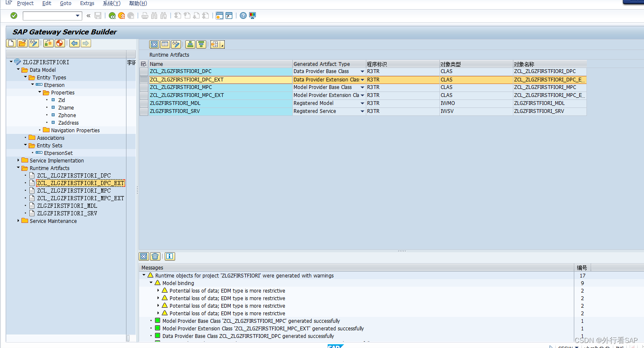Collapse the Model binding message node
This screenshot has height=348, width=644.
coord(151,283)
